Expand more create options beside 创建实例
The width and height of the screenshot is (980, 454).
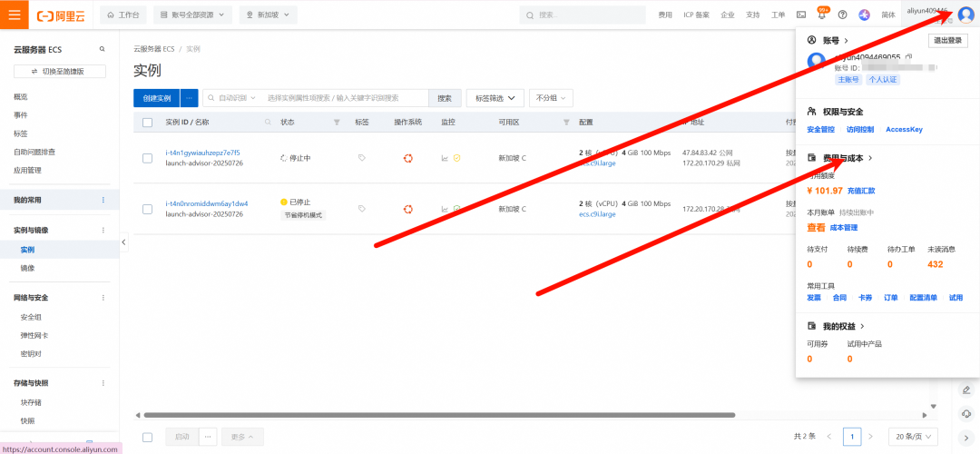(x=190, y=98)
